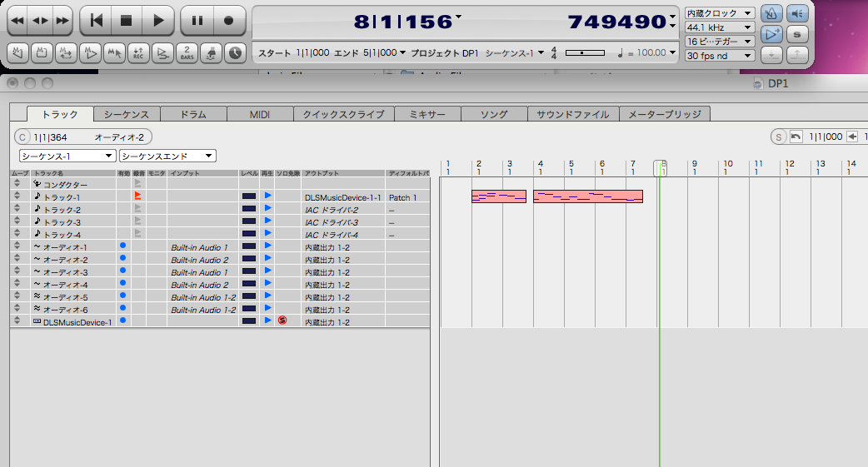Toggle play-enable on トラック-1

(268, 196)
